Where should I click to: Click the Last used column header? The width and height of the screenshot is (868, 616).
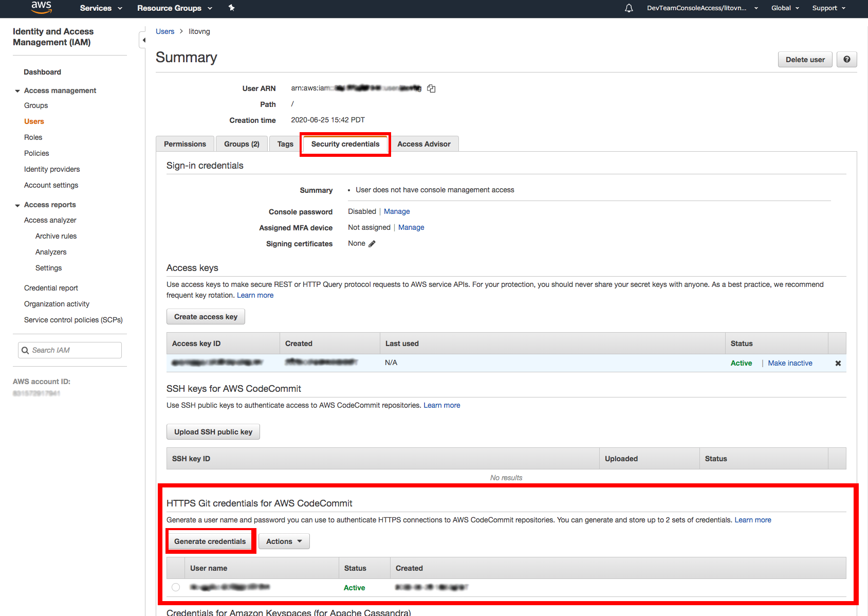(552, 343)
